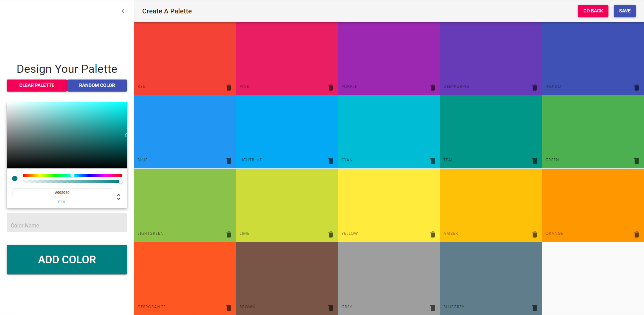The image size is (644, 315).
Task: Add the current color to the palette
Action: click(x=67, y=259)
